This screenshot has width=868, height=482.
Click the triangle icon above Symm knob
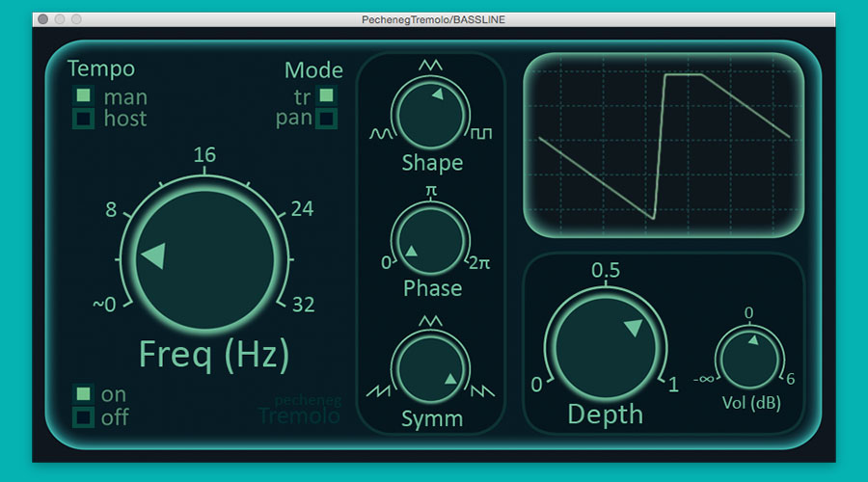point(430,321)
